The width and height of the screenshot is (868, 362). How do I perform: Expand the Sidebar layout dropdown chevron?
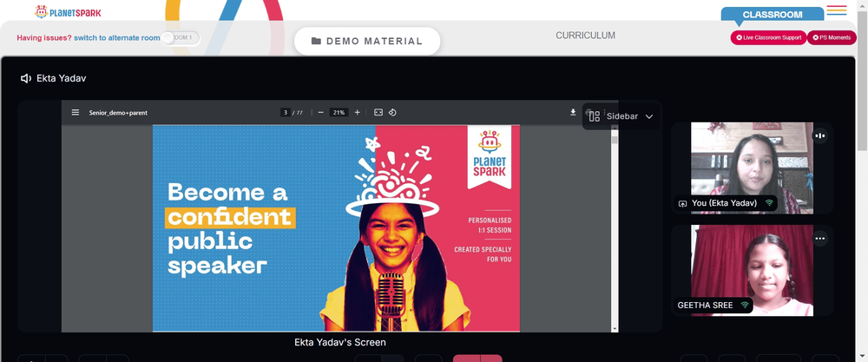coord(649,117)
